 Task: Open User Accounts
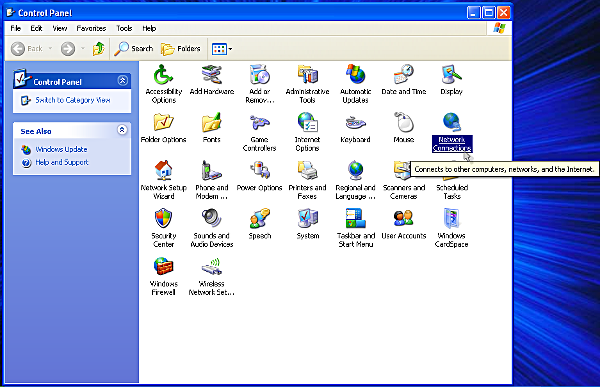pyautogui.click(x=404, y=224)
